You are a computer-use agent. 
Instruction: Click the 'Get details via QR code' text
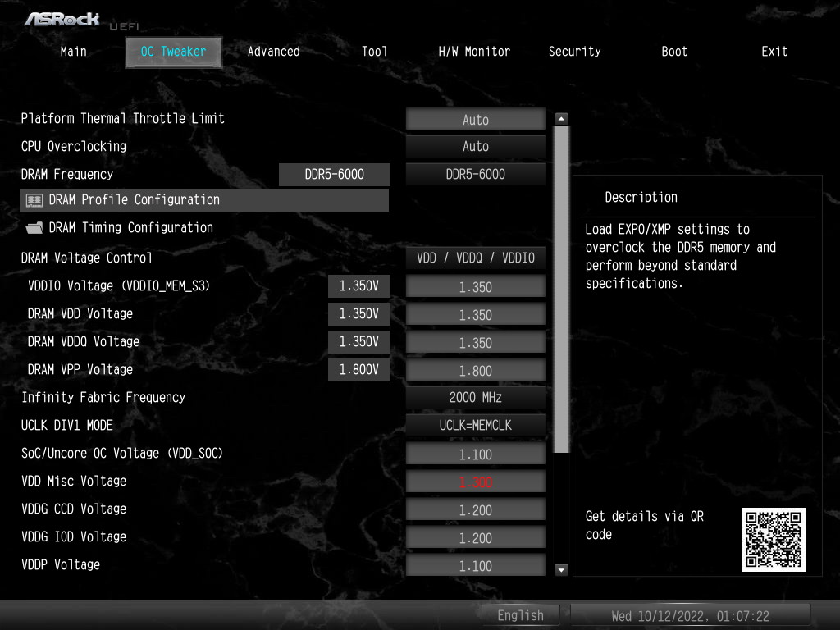tap(645, 525)
